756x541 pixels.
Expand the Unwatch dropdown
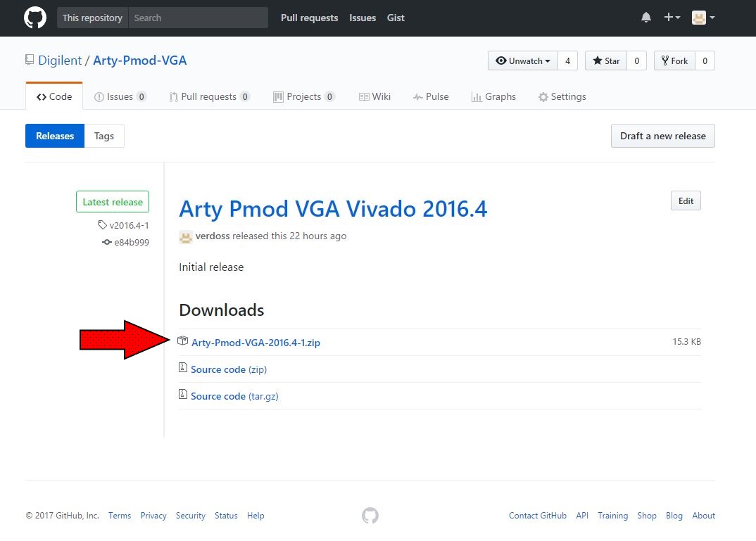tap(523, 61)
